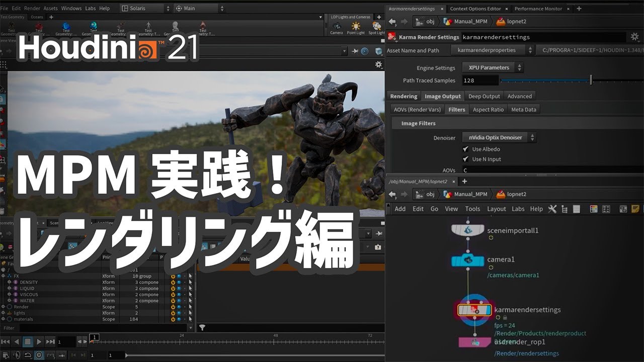Open the Solaris desktop dropdown
Viewport: 644px width, 362px height.
tap(146, 9)
